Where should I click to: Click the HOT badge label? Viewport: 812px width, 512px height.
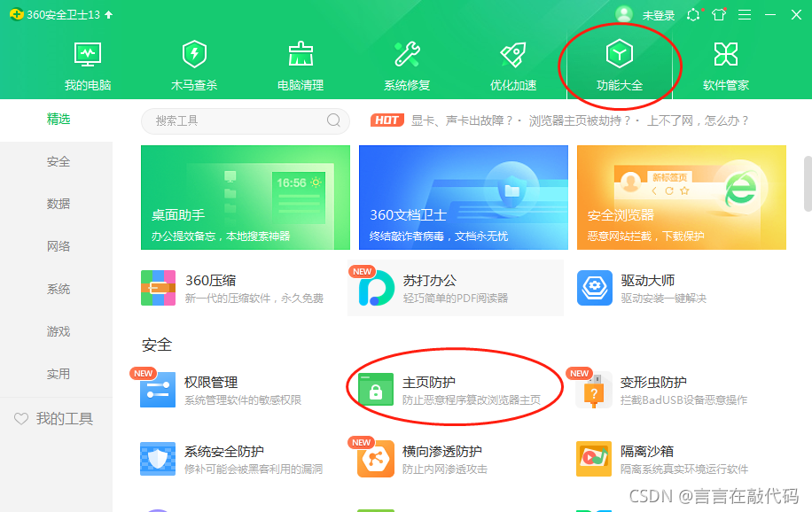pyautogui.click(x=386, y=120)
